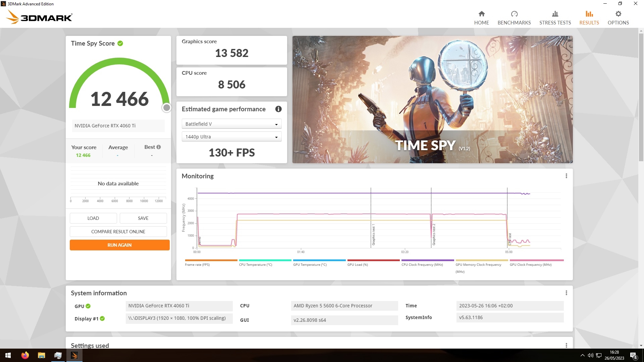Click the scroll down arrow
The width and height of the screenshot is (644, 362).
(x=641, y=346)
